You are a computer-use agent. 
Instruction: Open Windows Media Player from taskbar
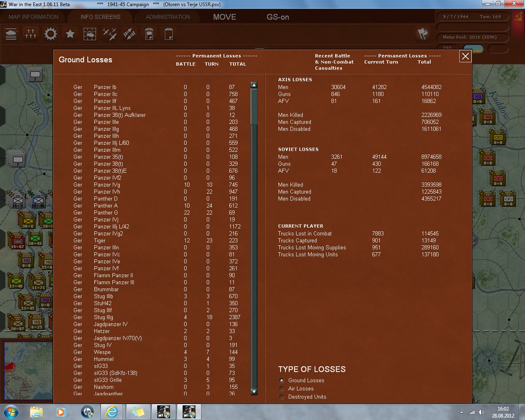(62, 411)
